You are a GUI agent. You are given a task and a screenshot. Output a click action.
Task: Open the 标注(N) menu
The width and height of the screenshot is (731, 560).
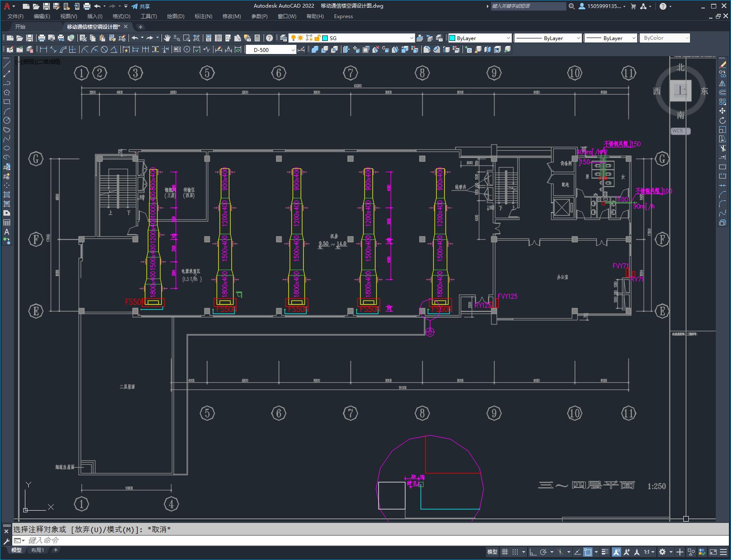click(203, 16)
